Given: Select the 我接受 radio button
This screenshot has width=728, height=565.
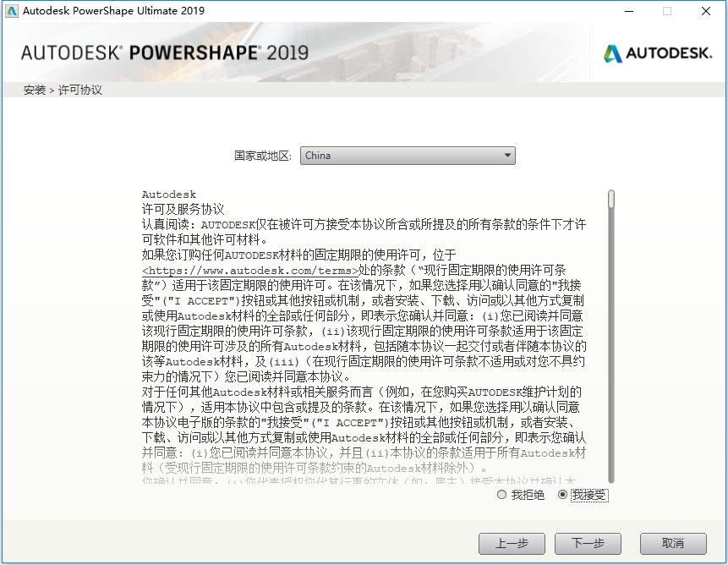Looking at the screenshot, I should coord(562,495).
